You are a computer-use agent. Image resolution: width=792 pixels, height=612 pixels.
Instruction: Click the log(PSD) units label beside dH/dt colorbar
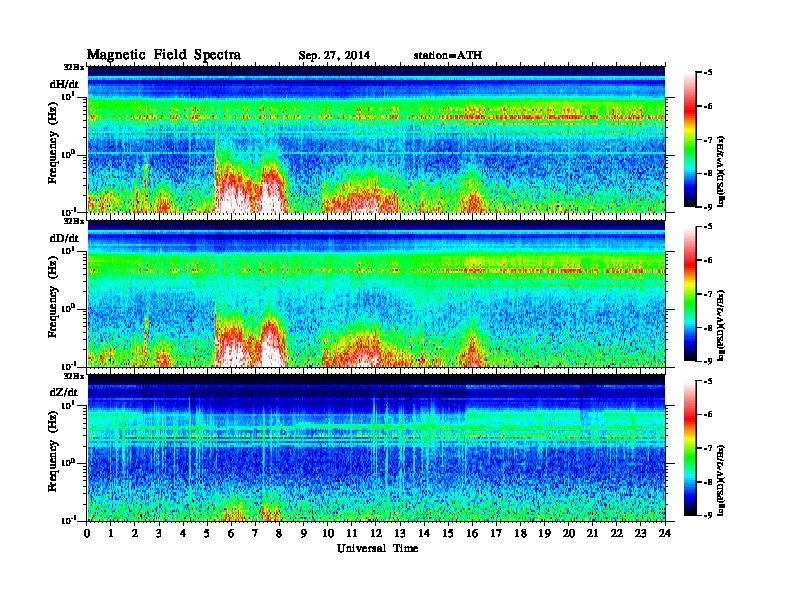[721, 171]
